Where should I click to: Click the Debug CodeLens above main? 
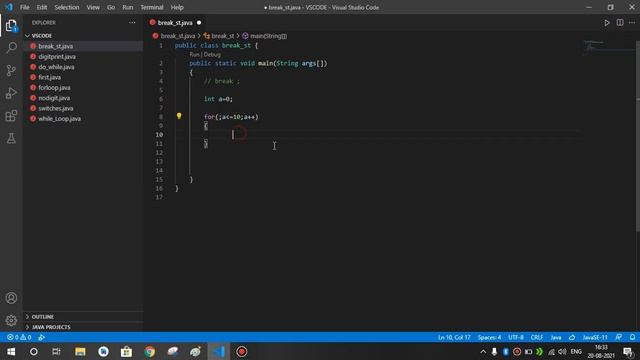212,54
